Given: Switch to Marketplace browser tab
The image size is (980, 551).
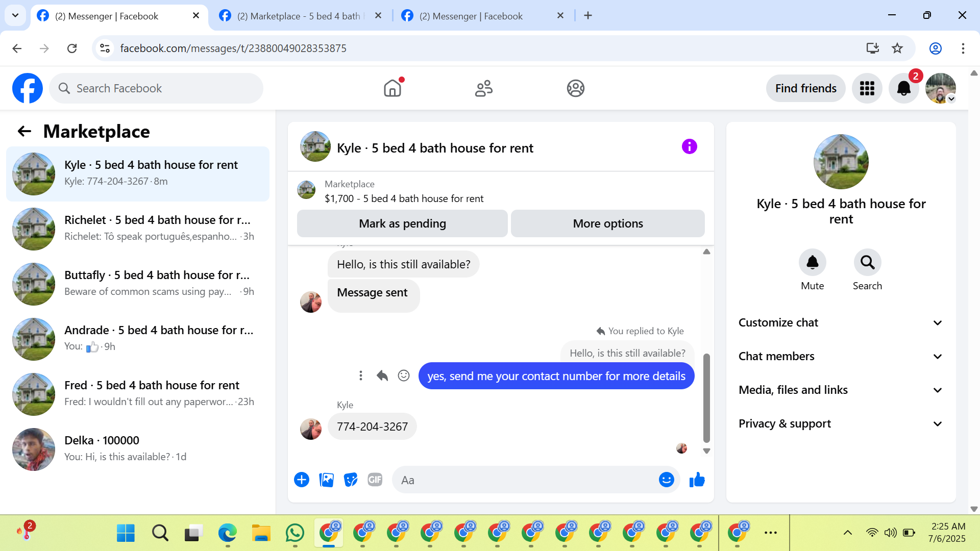Looking at the screenshot, I should [299, 16].
